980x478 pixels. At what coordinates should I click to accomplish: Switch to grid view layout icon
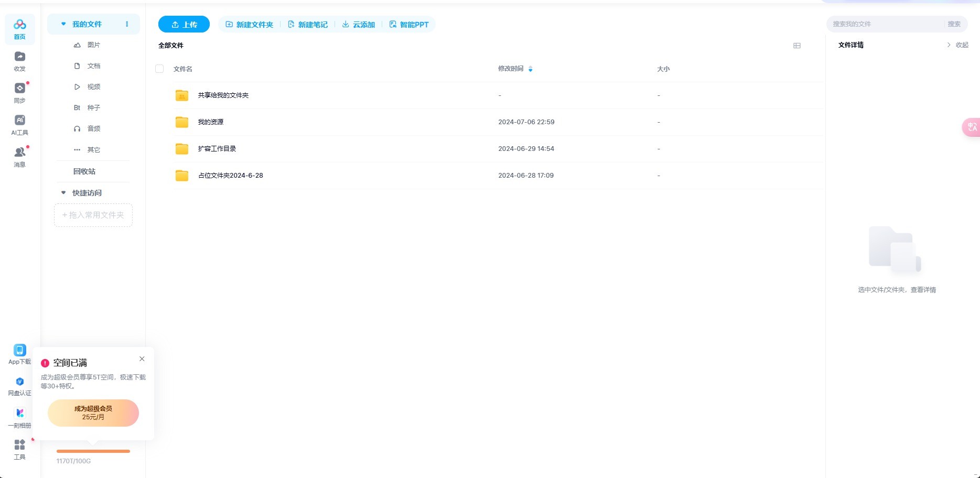coord(796,46)
